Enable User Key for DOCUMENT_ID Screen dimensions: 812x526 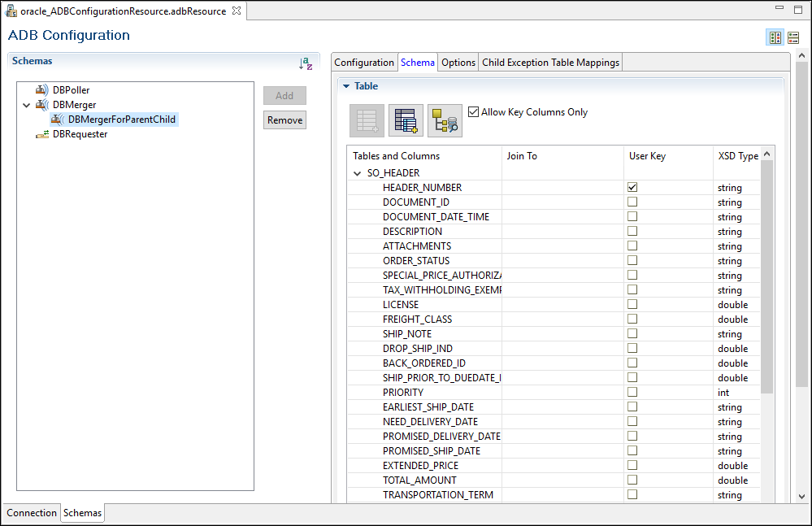pyautogui.click(x=632, y=202)
